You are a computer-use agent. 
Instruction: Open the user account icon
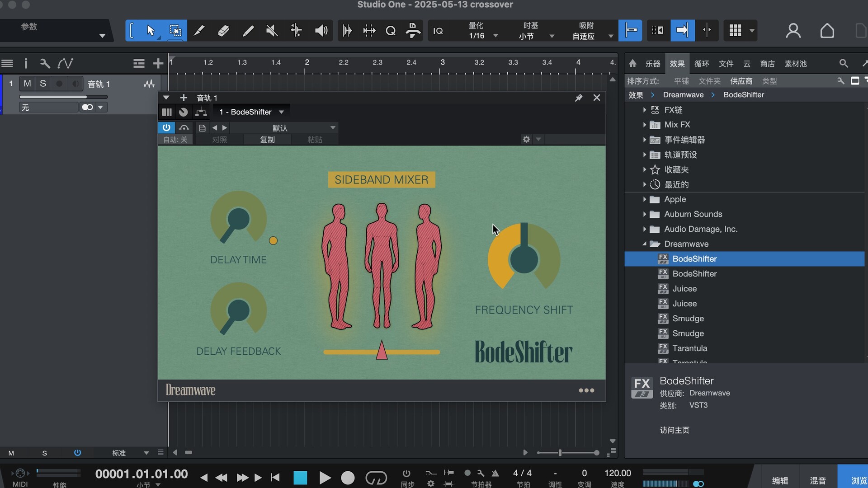pyautogui.click(x=793, y=31)
